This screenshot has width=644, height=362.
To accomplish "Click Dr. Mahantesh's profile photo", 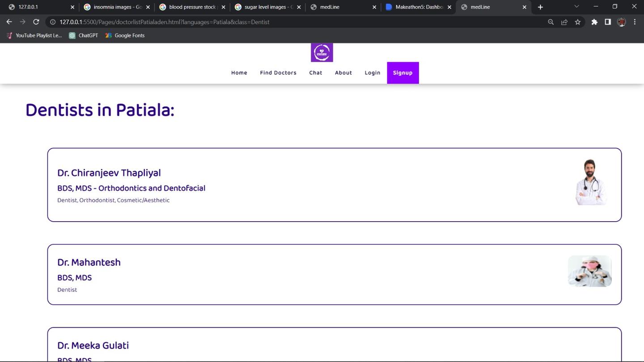I will coord(590,271).
